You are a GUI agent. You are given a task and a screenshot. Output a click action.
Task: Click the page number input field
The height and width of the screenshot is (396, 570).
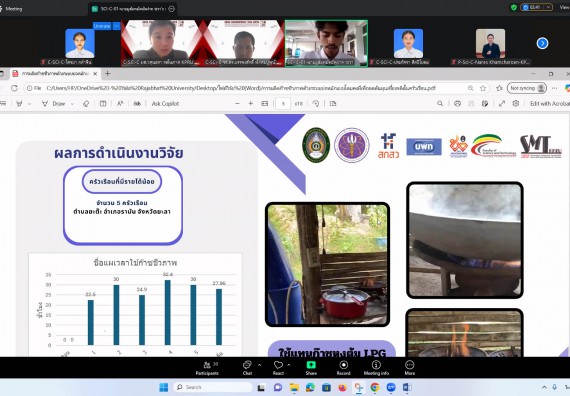pos(283,104)
